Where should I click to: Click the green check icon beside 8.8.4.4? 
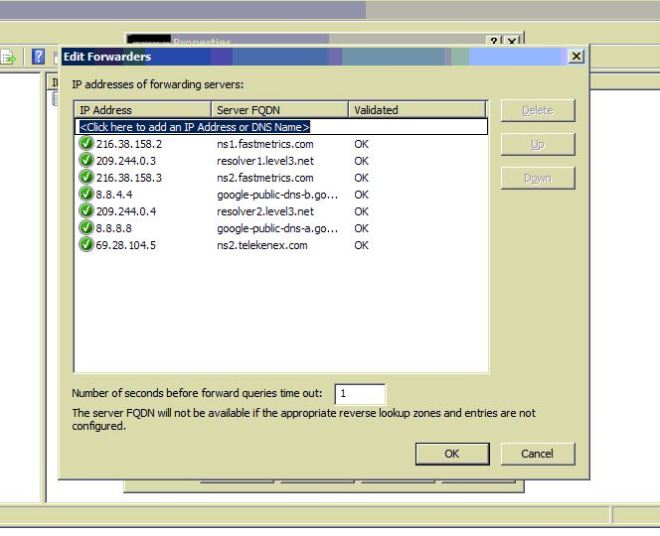(86, 194)
